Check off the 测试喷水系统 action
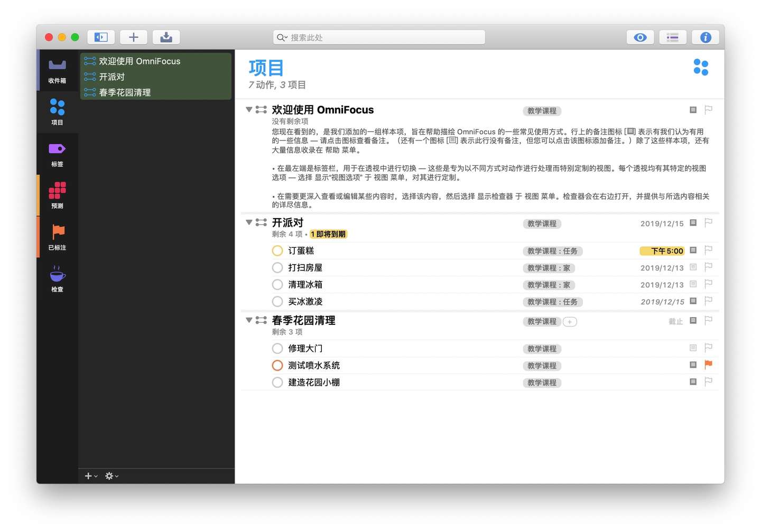Viewport: 761px width, 532px height. (x=277, y=365)
